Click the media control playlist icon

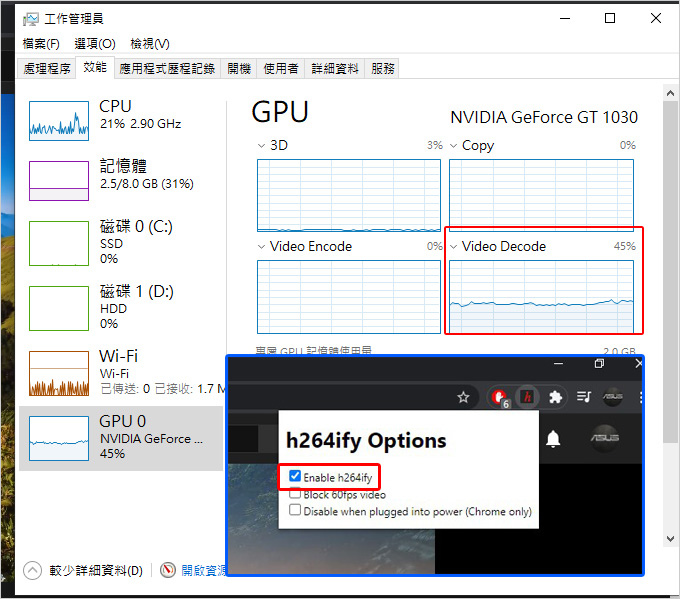click(x=584, y=396)
